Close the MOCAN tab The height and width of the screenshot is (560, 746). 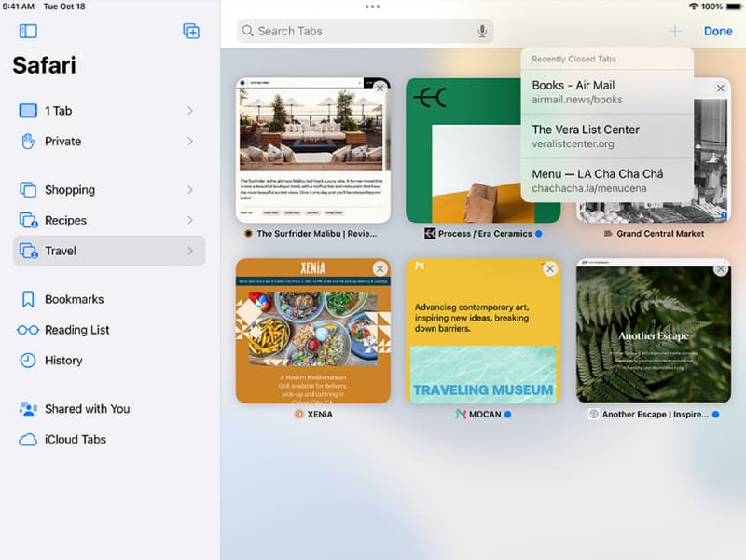(550, 269)
